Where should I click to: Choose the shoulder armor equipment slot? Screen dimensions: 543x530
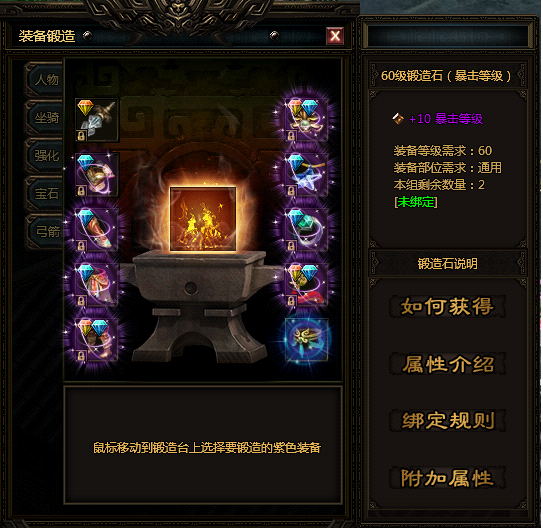[97, 175]
